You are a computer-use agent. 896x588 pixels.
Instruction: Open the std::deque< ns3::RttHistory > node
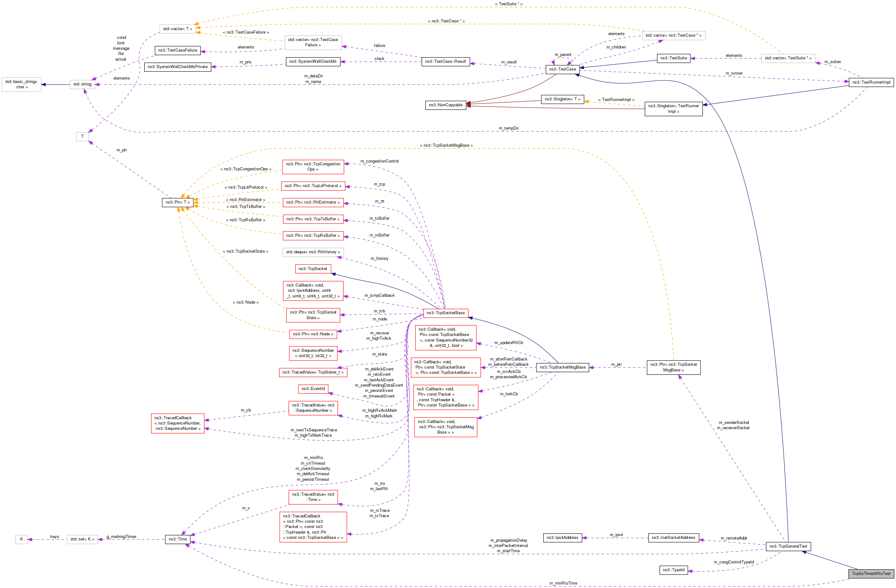313,252
